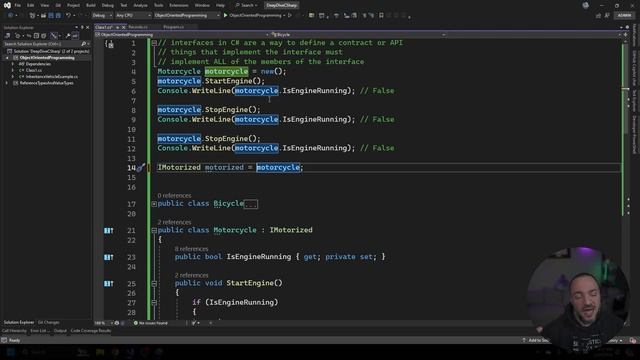Click the screwdriver quick actions icon line 14
The height and width of the screenshot is (360, 640).
click(x=141, y=168)
